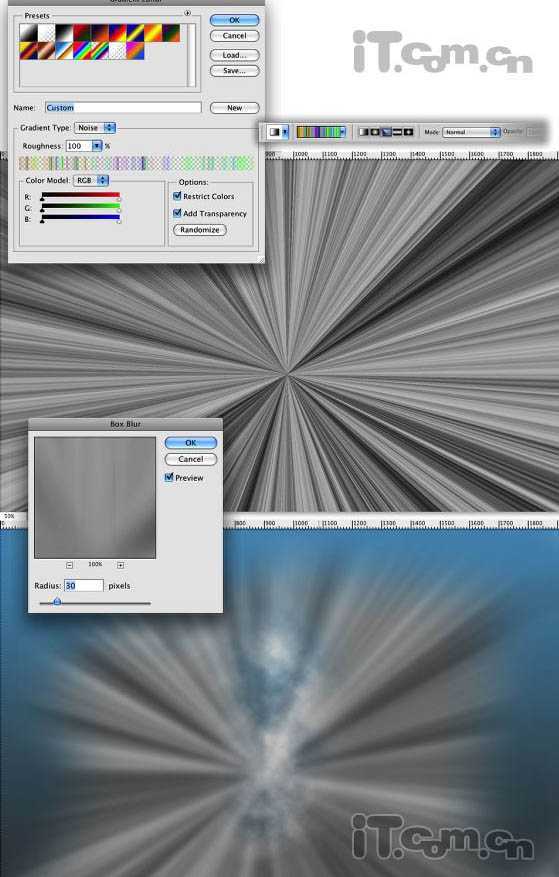Select the Foreground to Transparent preset swatch
Viewport: 559px width, 877px height.
pos(46,33)
